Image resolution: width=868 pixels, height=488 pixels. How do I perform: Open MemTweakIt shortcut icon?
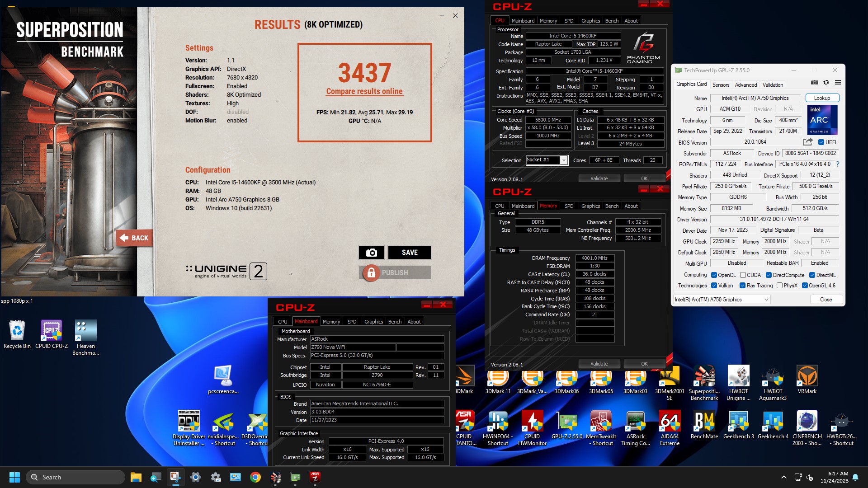(x=601, y=428)
